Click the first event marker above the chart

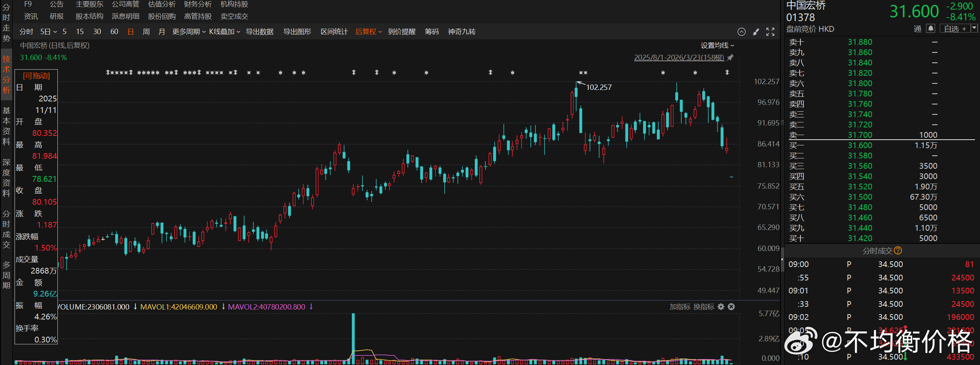point(108,72)
